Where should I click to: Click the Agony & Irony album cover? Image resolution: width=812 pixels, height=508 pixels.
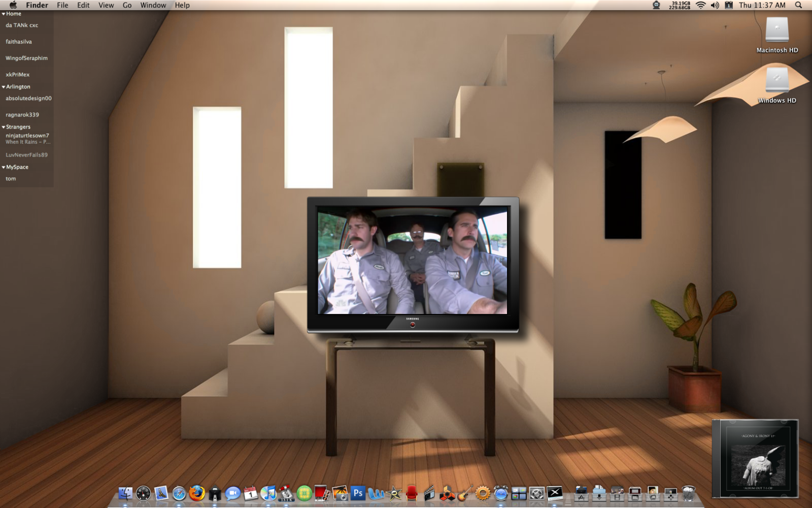(755, 459)
